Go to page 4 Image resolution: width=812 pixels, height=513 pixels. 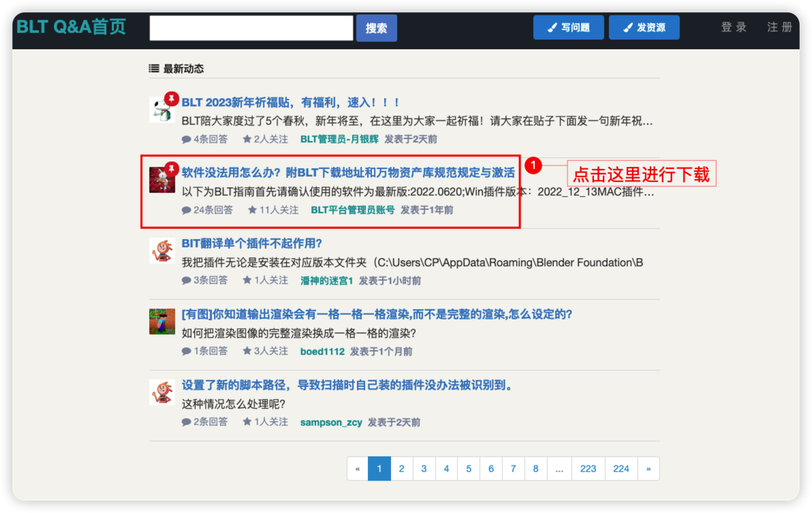click(x=446, y=469)
